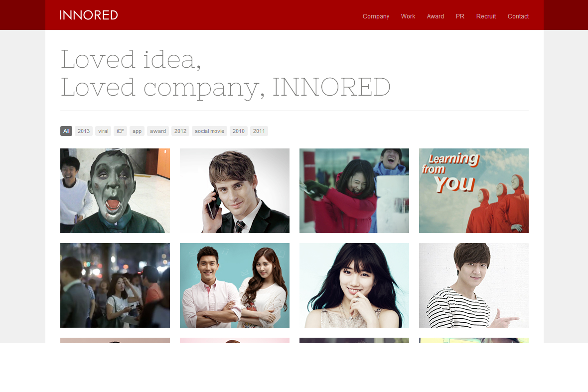
Task: Open the Company menu item
Action: click(x=376, y=16)
